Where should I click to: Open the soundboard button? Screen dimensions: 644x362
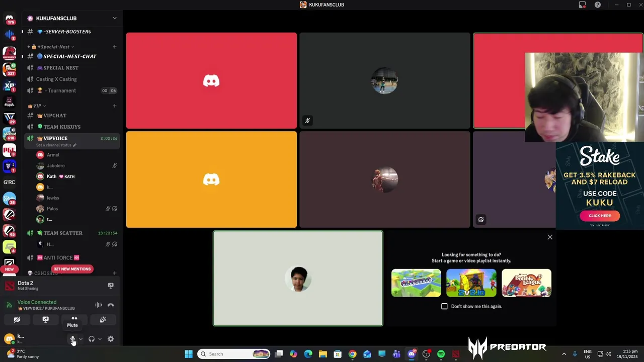[x=103, y=320]
